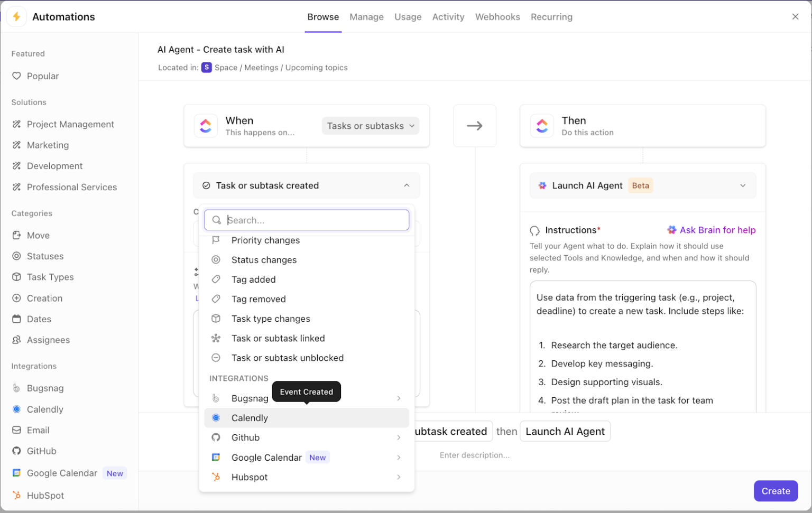This screenshot has width=812, height=513.
Task: Select Calendly from the integrations list
Action: pos(250,418)
